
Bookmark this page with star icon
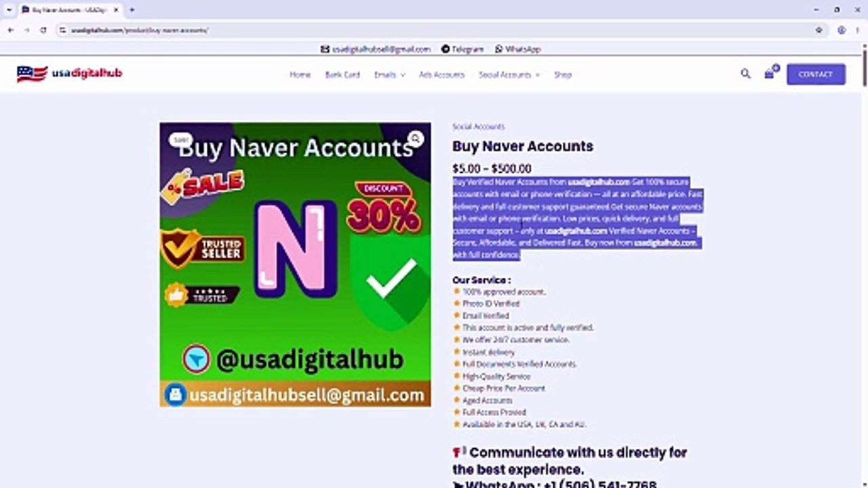click(819, 30)
